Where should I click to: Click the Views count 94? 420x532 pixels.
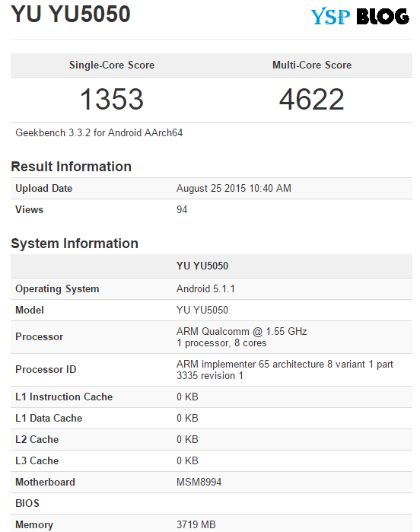(182, 209)
